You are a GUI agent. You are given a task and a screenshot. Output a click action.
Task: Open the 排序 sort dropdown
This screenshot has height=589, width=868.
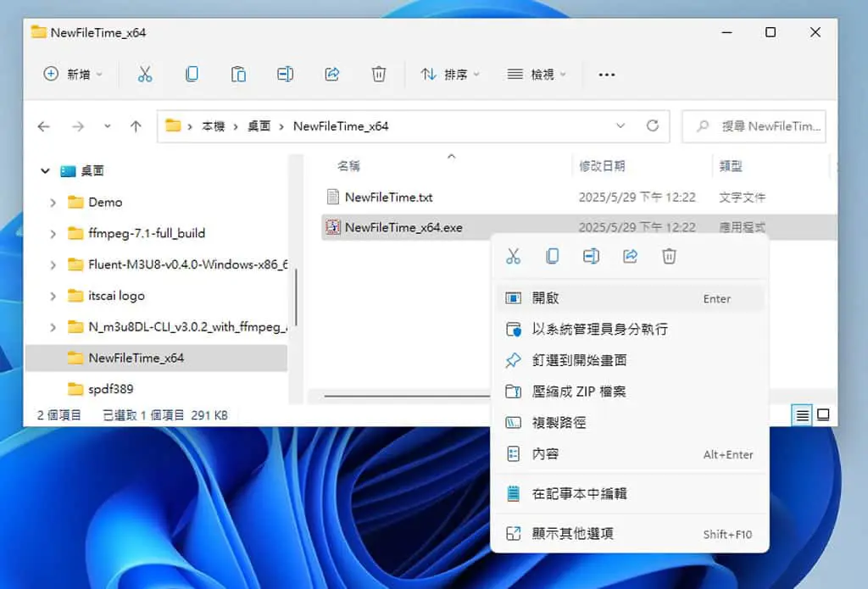449,75
